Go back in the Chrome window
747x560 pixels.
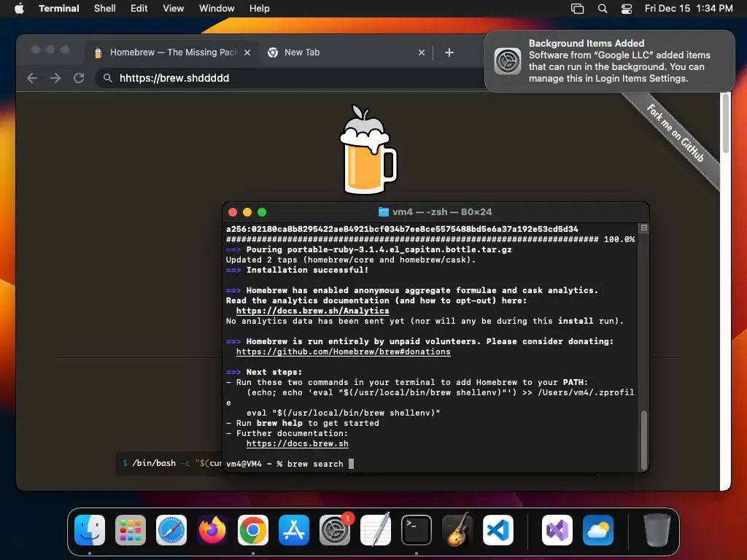tap(32, 78)
